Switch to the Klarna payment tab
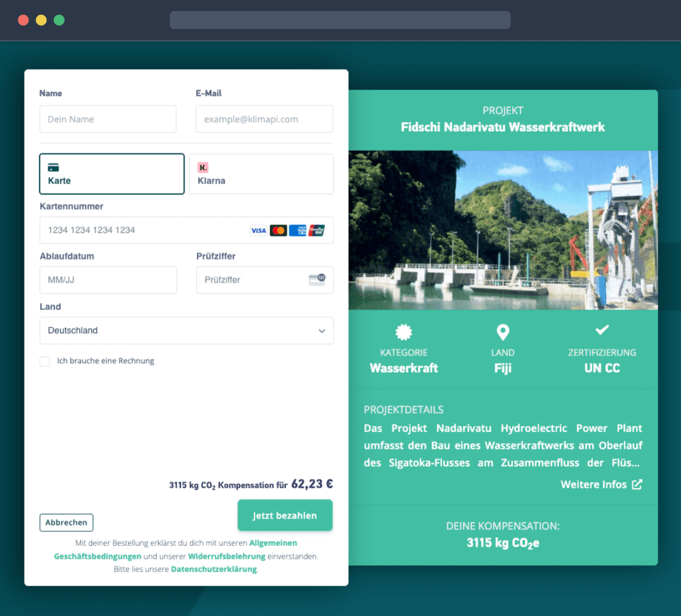The height and width of the screenshot is (616, 681). coord(261,174)
